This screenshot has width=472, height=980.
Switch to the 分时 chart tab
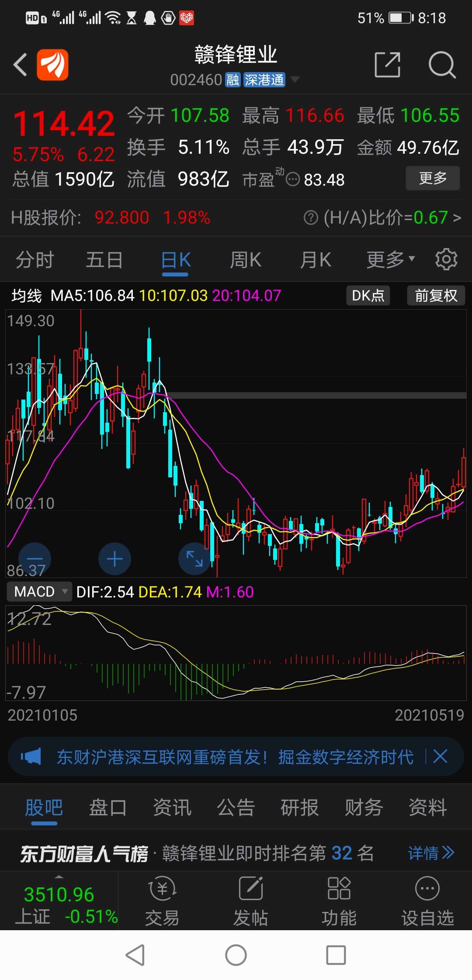pyautogui.click(x=35, y=260)
